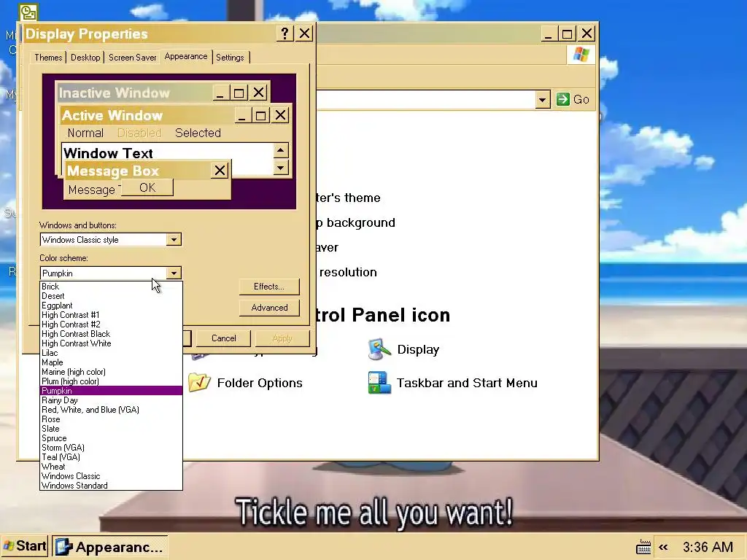Viewport: 747px width, 560px height.
Task: Choose High Contrast White scheme
Action: (x=111, y=343)
